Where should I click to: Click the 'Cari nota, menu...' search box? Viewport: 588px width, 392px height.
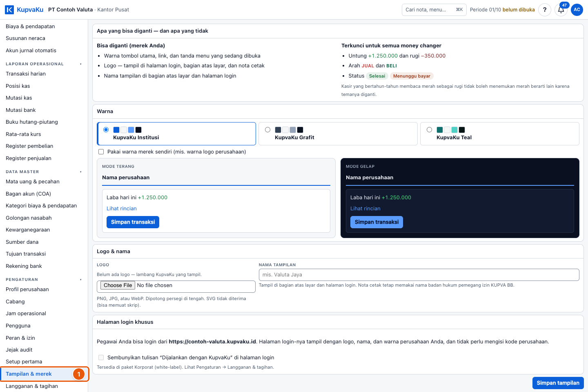pos(434,10)
